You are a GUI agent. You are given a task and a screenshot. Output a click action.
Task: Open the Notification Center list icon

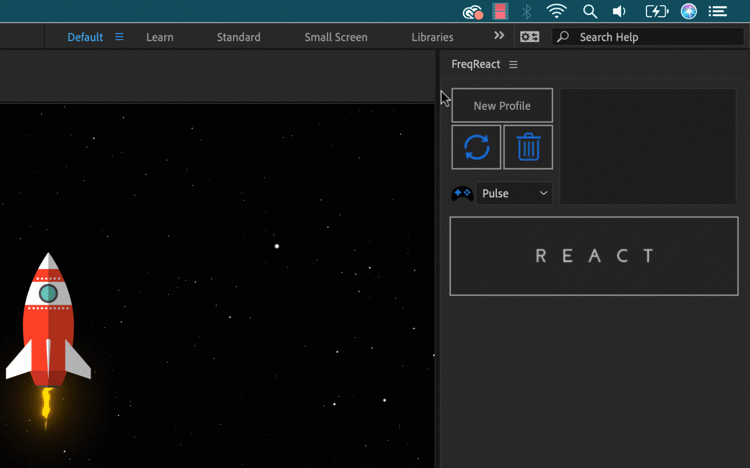tap(718, 12)
